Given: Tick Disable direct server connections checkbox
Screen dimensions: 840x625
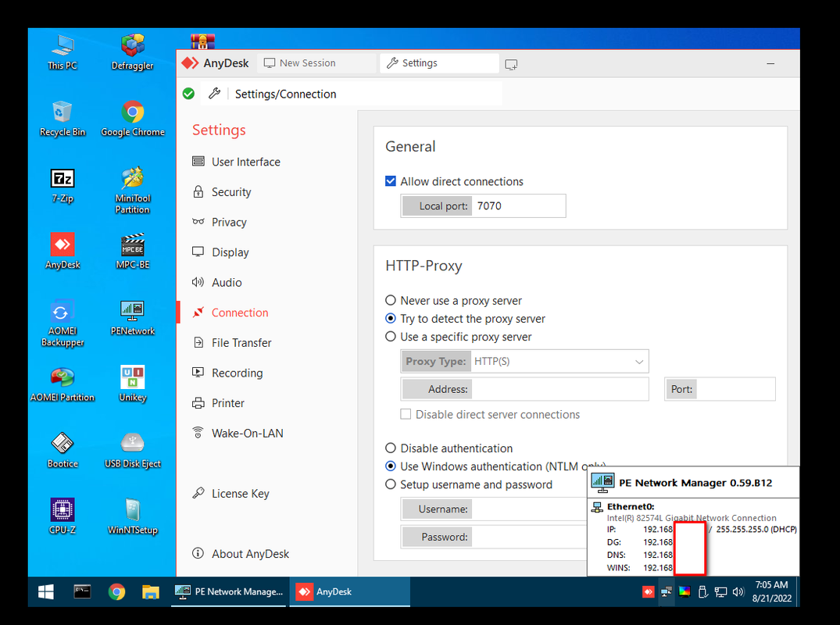Looking at the screenshot, I should tap(406, 414).
